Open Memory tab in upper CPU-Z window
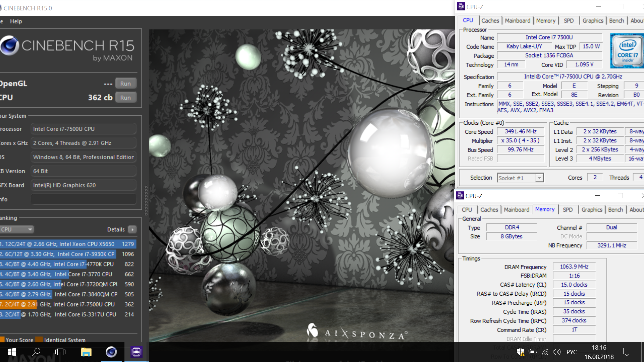Screen dimensions: 644x362 (x=546, y=20)
